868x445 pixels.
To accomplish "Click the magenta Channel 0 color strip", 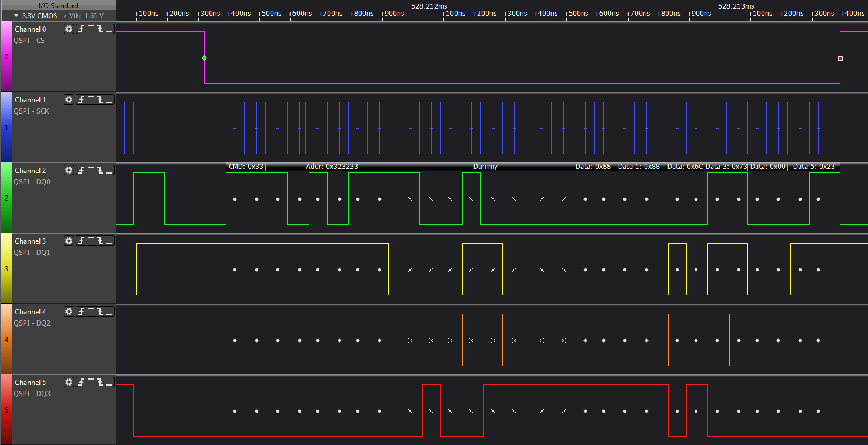I will 6,57.
